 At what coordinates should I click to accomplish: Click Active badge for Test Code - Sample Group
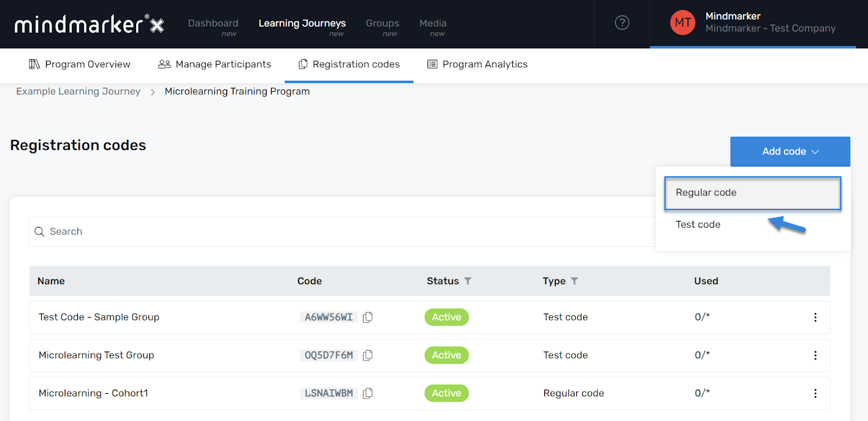(x=446, y=317)
